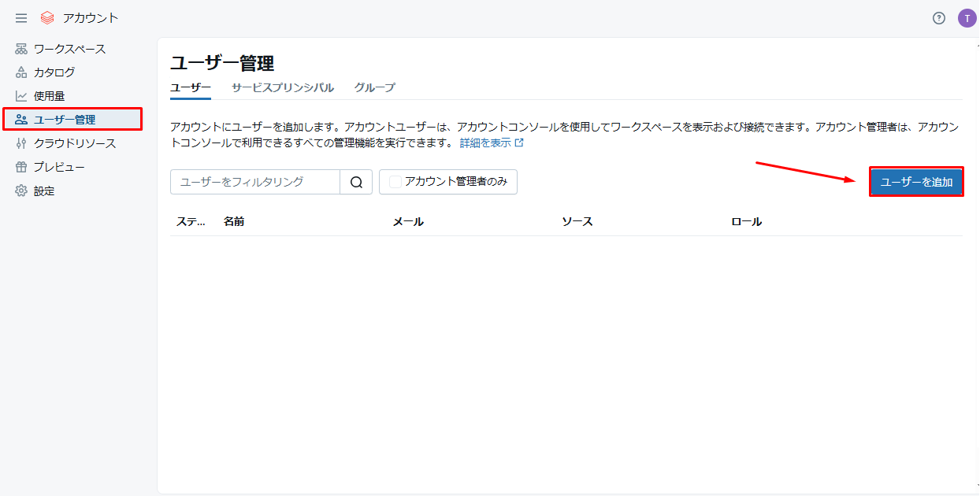This screenshot has height=496, width=980.
Task: Click the ワークスペース sidebar icon
Action: [x=21, y=49]
